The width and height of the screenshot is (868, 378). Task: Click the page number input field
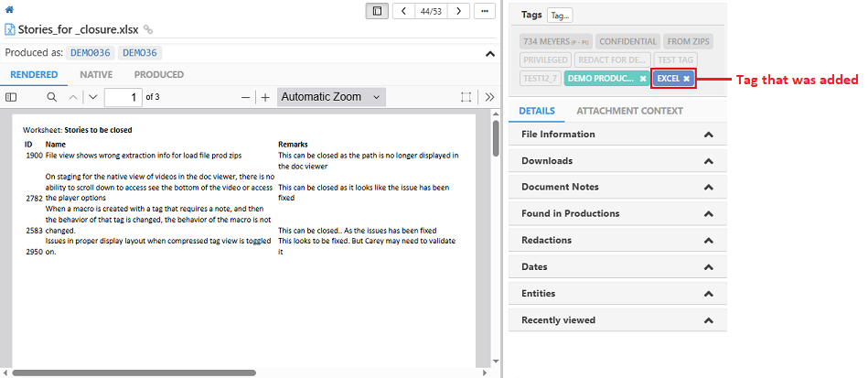pos(123,97)
